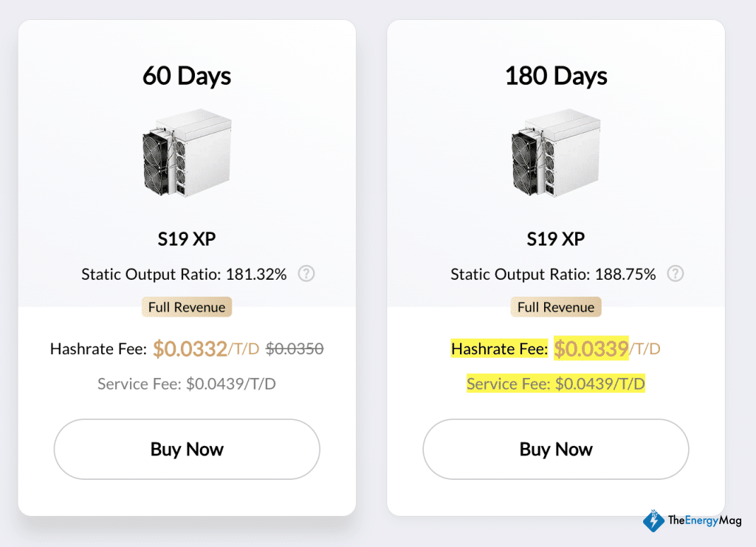Click help icon beside 181.32% output ratio
Screen dimensions: 756x547
coord(306,274)
